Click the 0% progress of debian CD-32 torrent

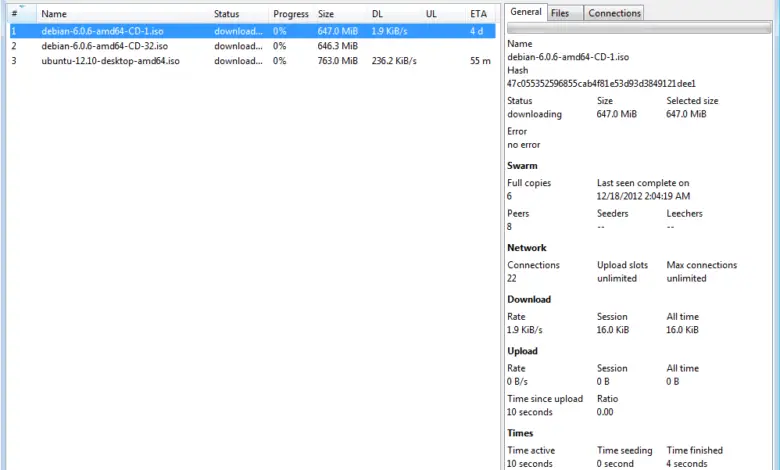[x=280, y=46]
